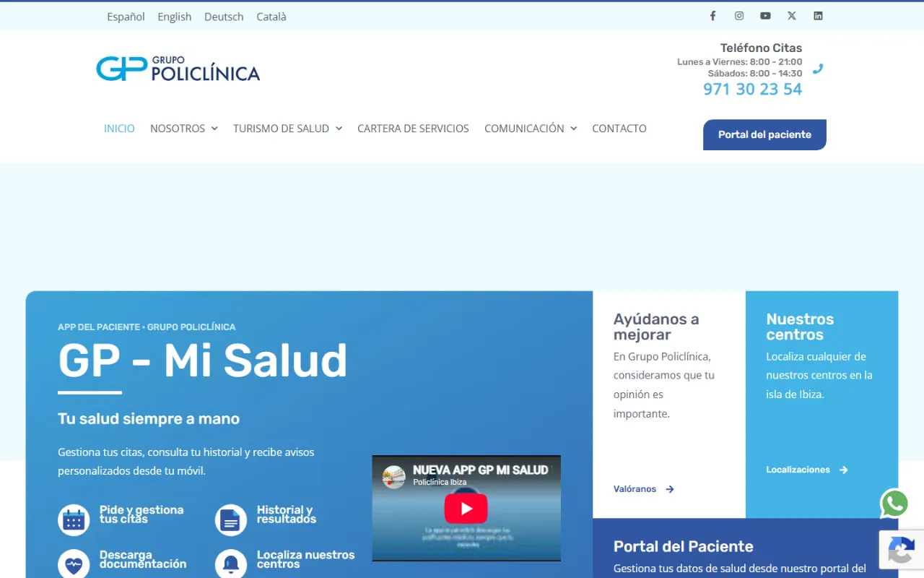Switch language to English
This screenshot has height=578, width=924.
[x=175, y=17]
